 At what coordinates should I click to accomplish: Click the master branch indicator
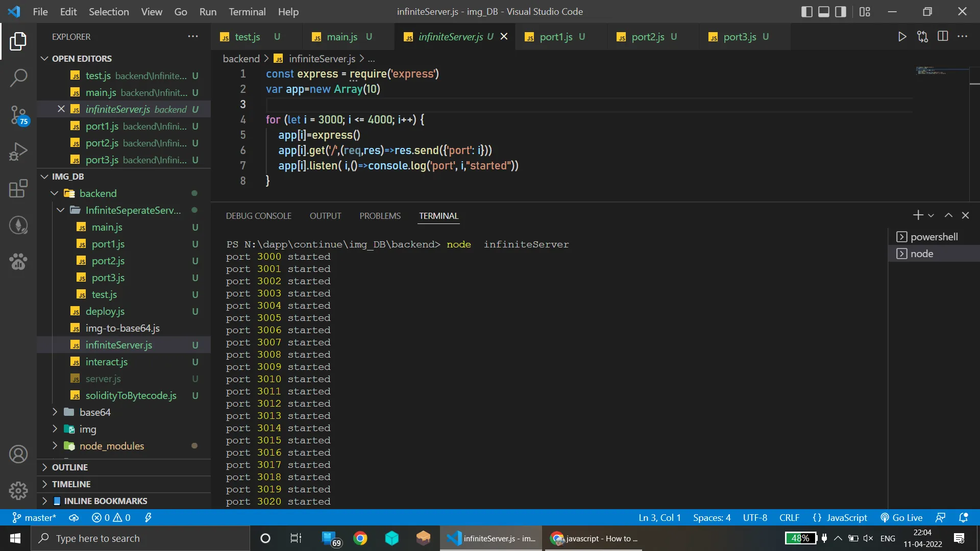tap(34, 518)
